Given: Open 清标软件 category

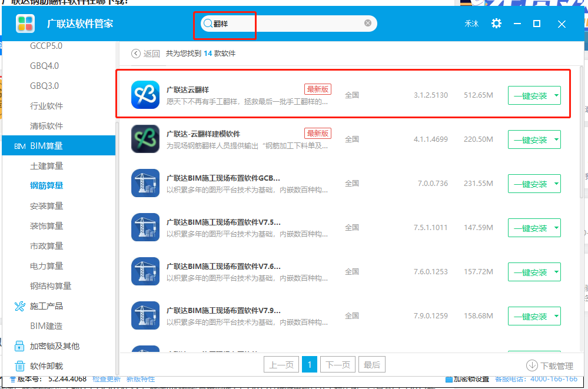Looking at the screenshot, I should coord(46,126).
